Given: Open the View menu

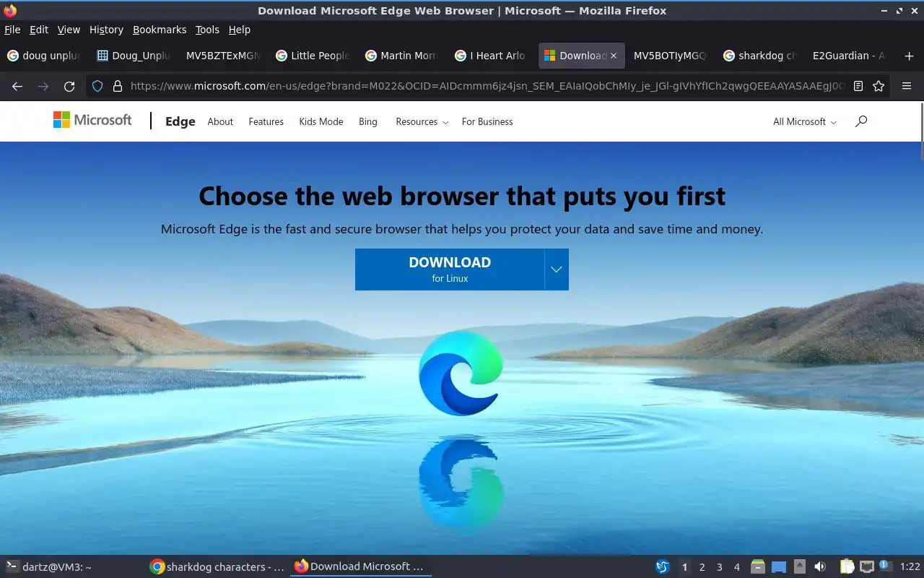Looking at the screenshot, I should point(69,30).
